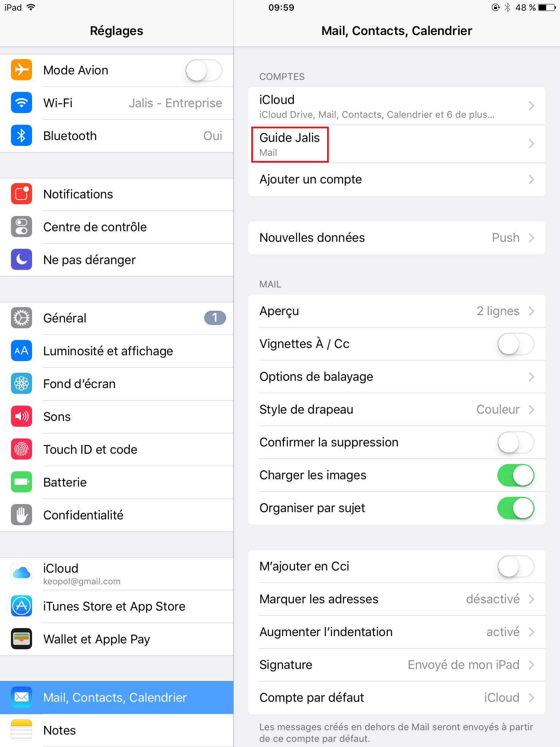Tap the iTunes Store et App Store icon
The image size is (560, 747).
click(22, 606)
